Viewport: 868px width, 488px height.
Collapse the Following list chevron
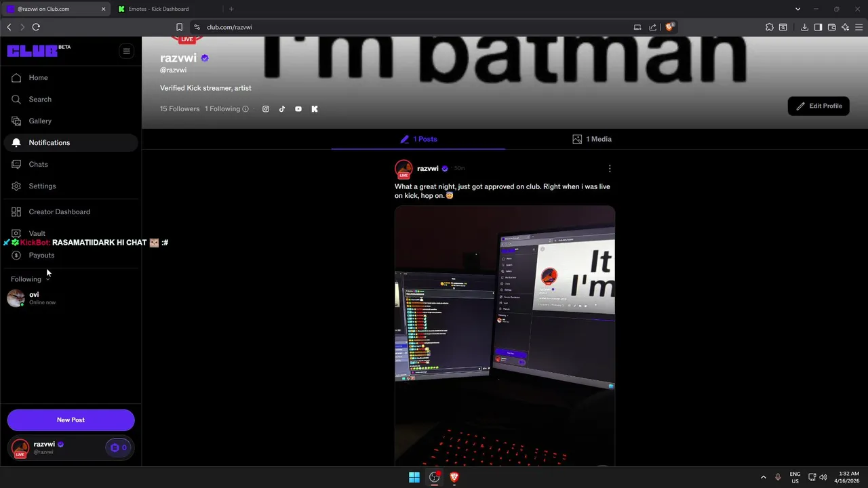[x=47, y=279]
